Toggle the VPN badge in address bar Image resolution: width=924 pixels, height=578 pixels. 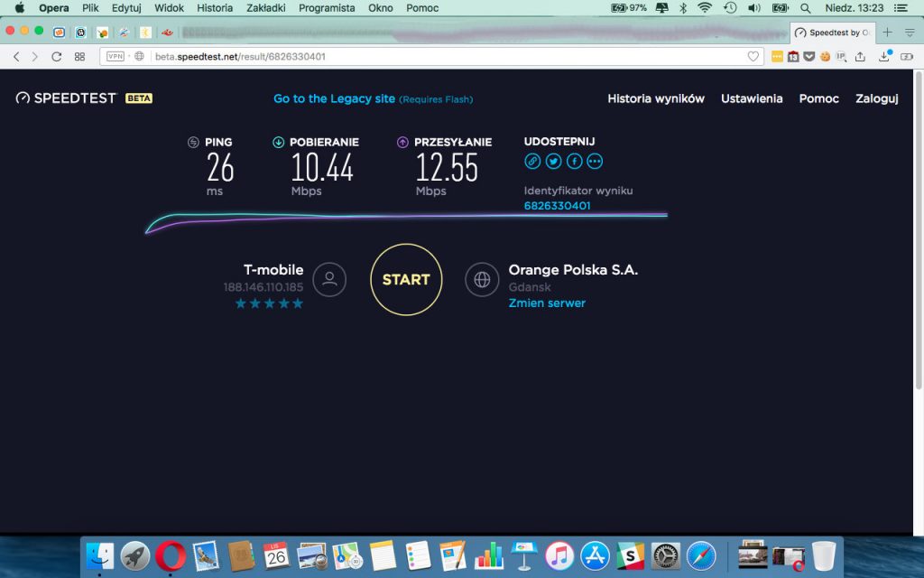(x=115, y=57)
